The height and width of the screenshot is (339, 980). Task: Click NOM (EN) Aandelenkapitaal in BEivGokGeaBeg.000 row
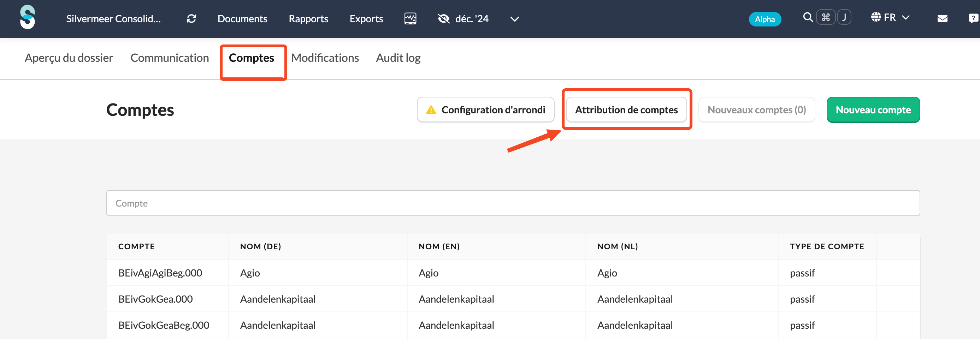pos(456,325)
